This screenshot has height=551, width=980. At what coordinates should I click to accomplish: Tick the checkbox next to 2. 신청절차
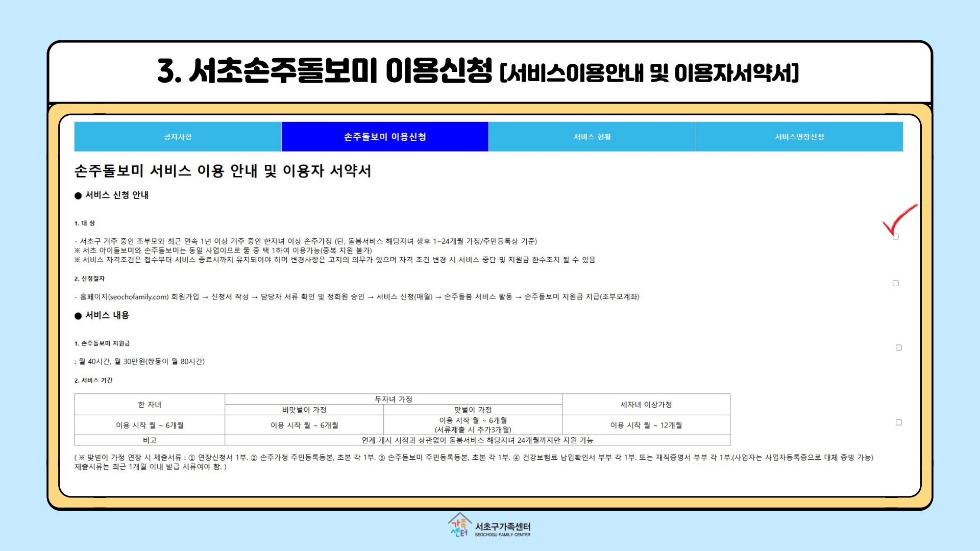coord(895,283)
